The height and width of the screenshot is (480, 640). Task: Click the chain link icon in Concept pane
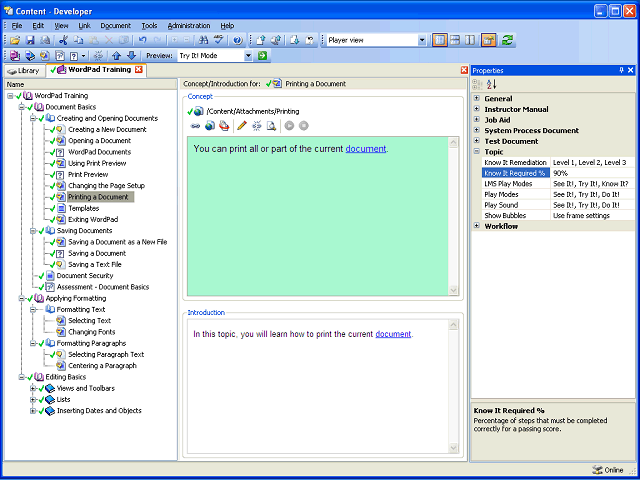coord(196,126)
